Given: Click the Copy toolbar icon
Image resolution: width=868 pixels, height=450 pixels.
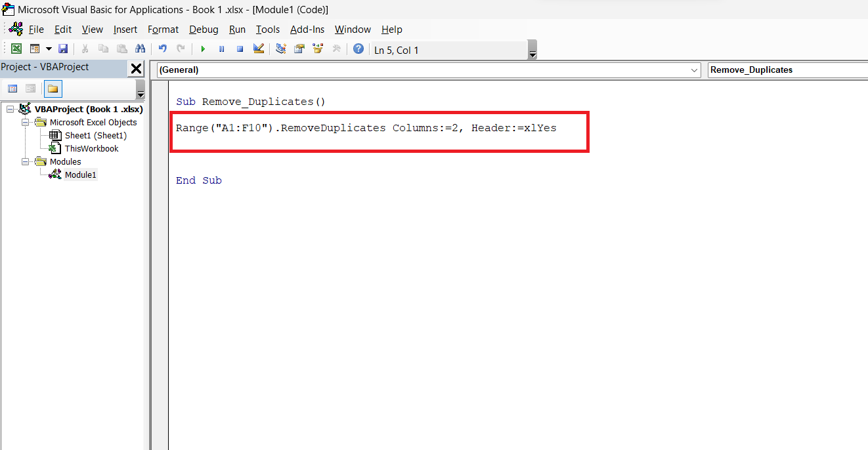Looking at the screenshot, I should 103,49.
